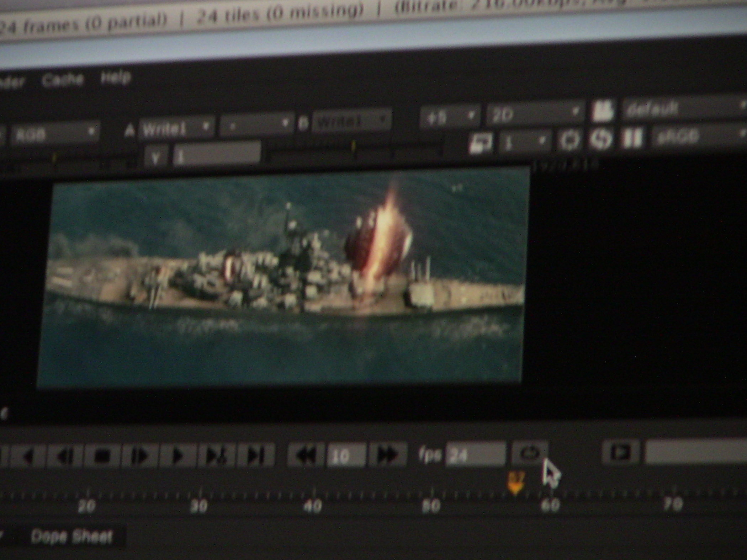
Task: Open the A input Write1 dropdown
Action: [x=176, y=128]
